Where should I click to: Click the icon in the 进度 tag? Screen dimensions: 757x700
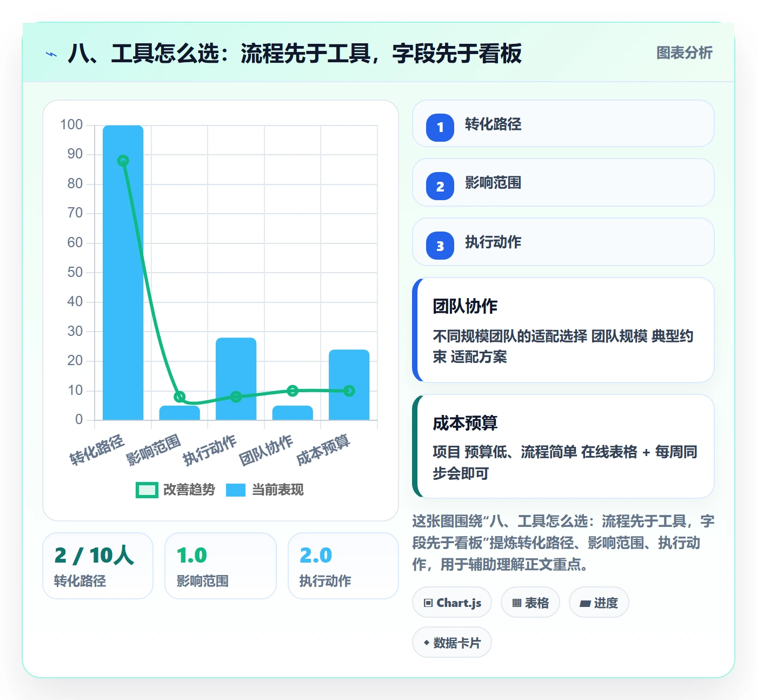[x=585, y=603]
